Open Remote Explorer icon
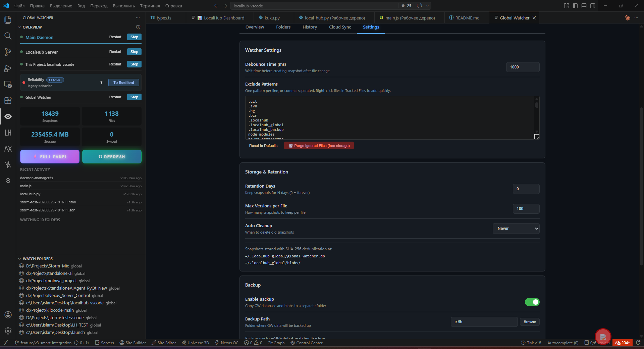644x349 pixels. point(8,84)
